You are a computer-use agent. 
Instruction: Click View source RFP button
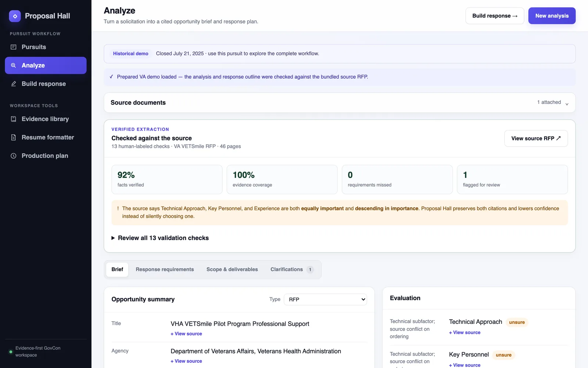pyautogui.click(x=536, y=138)
